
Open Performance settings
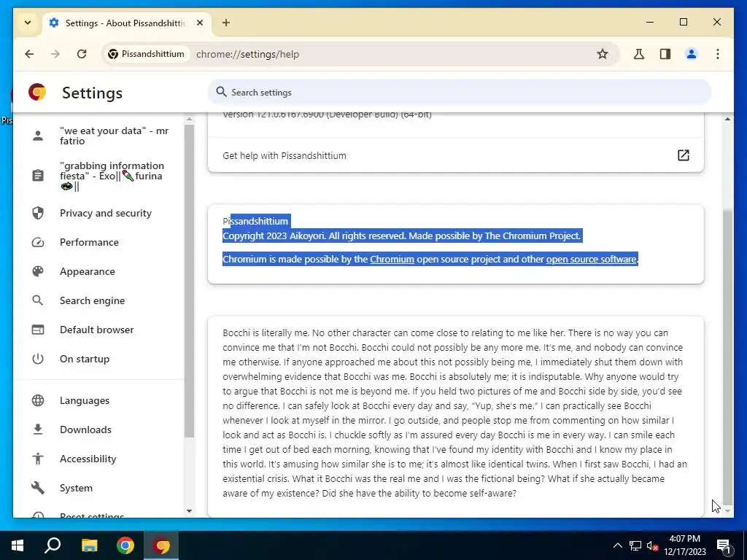click(100, 242)
